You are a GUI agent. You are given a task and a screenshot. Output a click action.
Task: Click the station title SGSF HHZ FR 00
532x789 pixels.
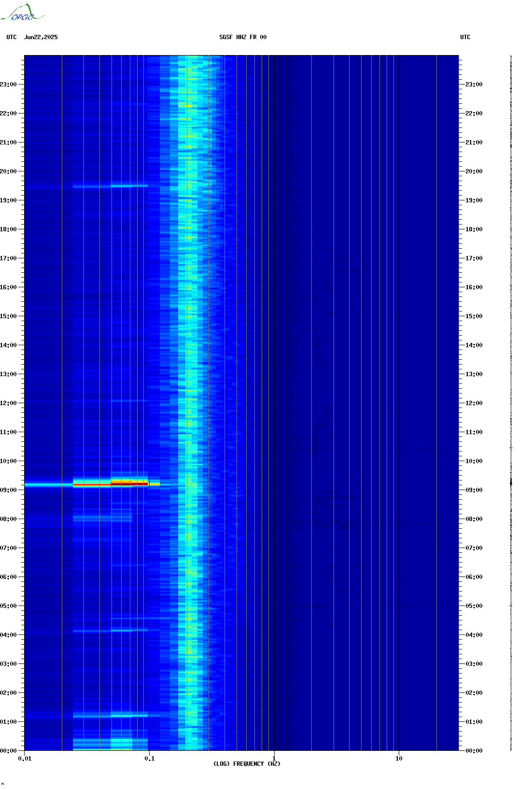coord(243,37)
